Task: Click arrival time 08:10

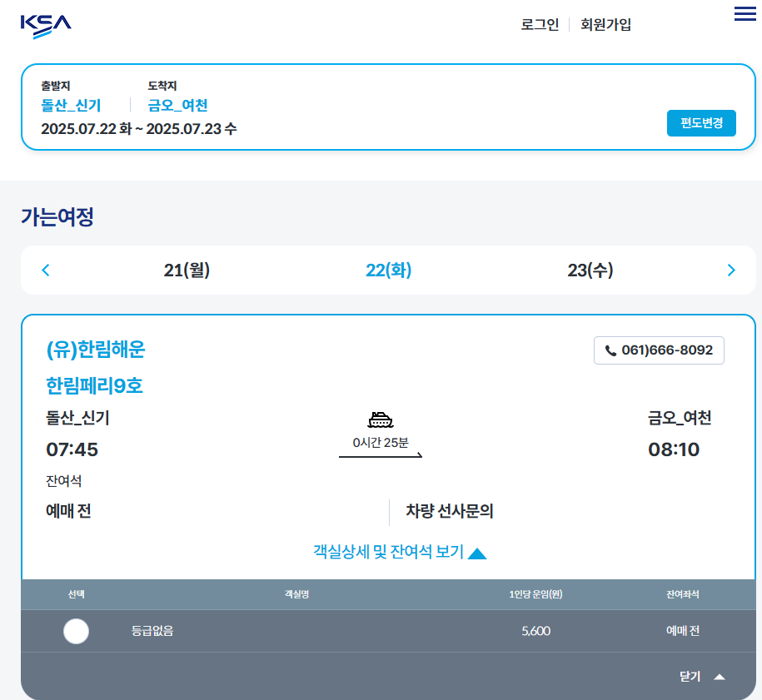Action: (x=674, y=449)
